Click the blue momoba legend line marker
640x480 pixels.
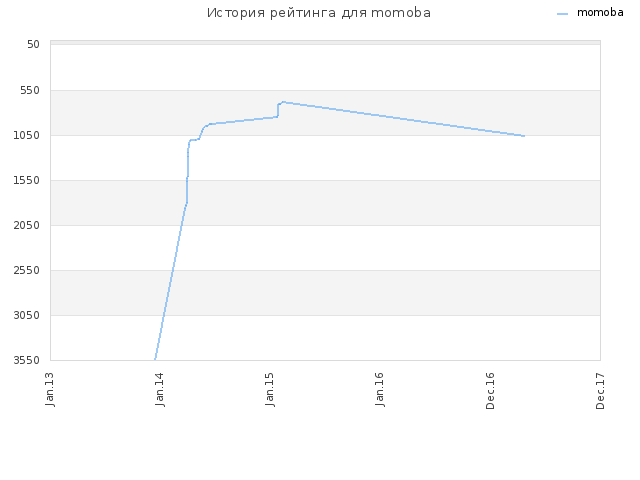click(562, 14)
